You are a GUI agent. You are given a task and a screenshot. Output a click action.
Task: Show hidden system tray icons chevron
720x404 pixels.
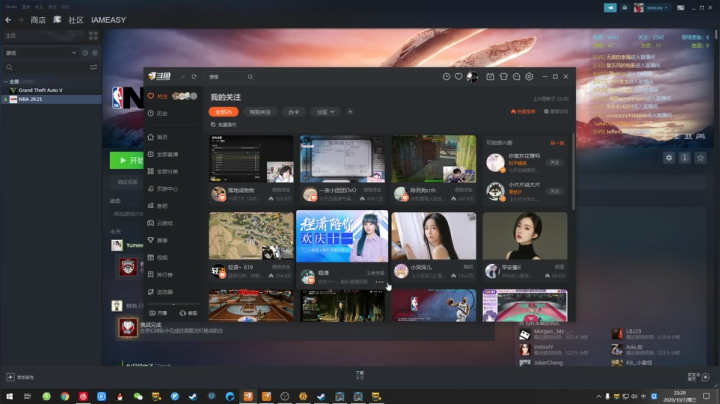[x=598, y=396]
